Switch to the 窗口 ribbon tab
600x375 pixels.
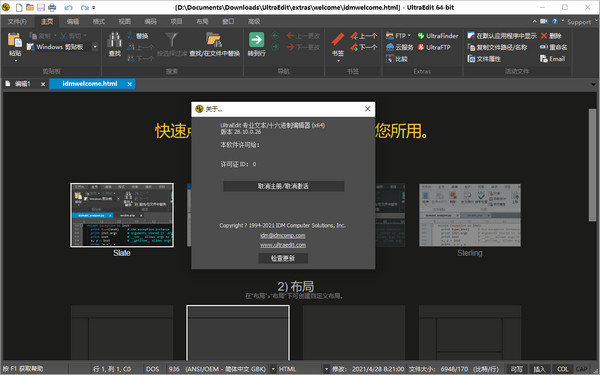tap(228, 21)
